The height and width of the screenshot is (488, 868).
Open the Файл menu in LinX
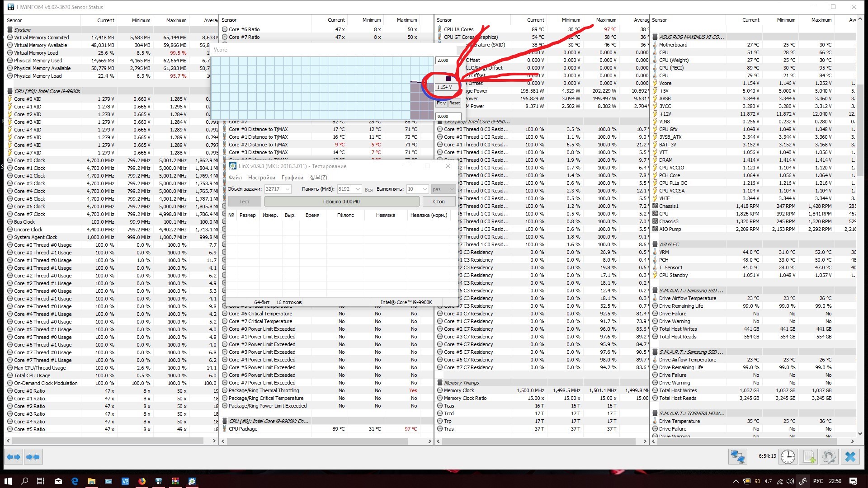235,178
